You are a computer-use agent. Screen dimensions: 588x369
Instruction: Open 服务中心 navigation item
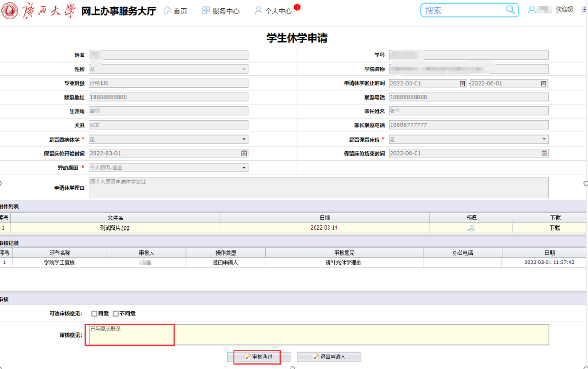[221, 11]
